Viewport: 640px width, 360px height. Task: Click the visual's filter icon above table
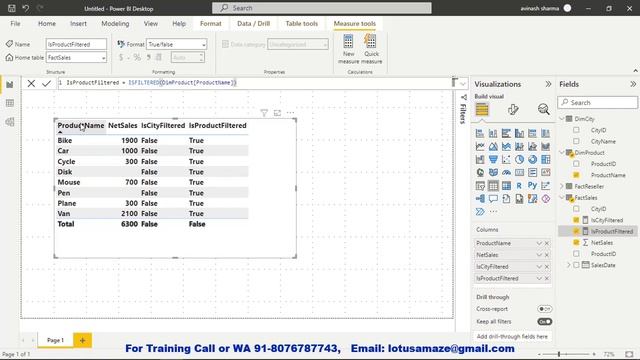264,113
